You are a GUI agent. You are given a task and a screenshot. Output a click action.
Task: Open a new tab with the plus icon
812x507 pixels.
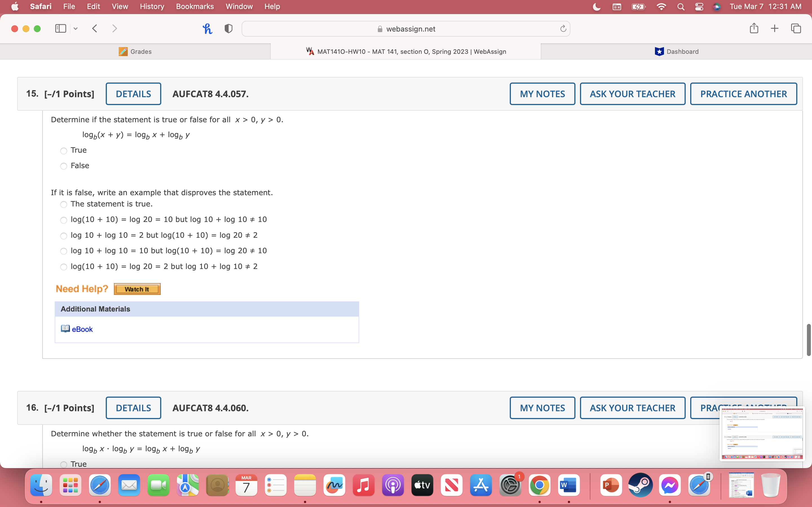point(775,28)
